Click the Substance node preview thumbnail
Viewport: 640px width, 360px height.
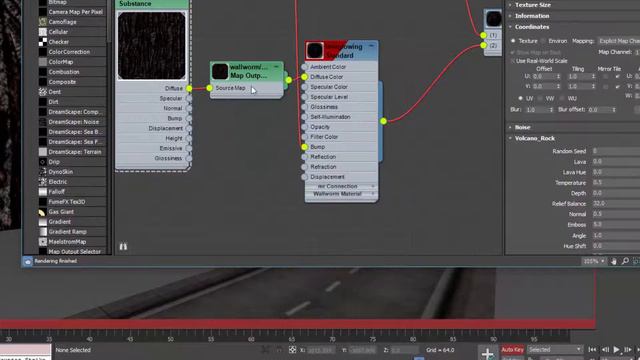click(151, 45)
